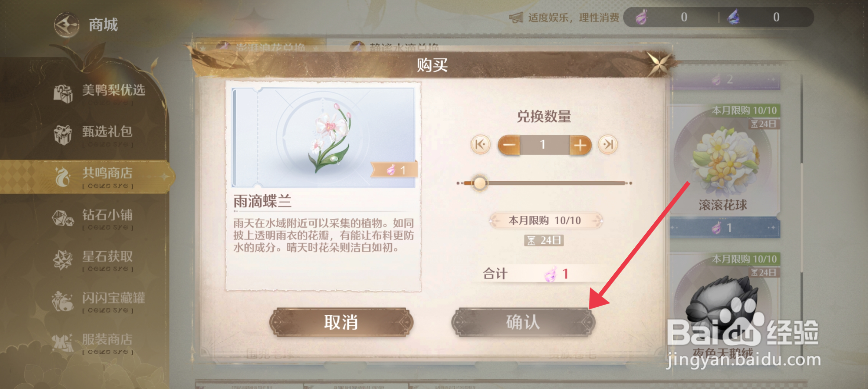Click the back arrow icon beside 商城

[x=67, y=25]
